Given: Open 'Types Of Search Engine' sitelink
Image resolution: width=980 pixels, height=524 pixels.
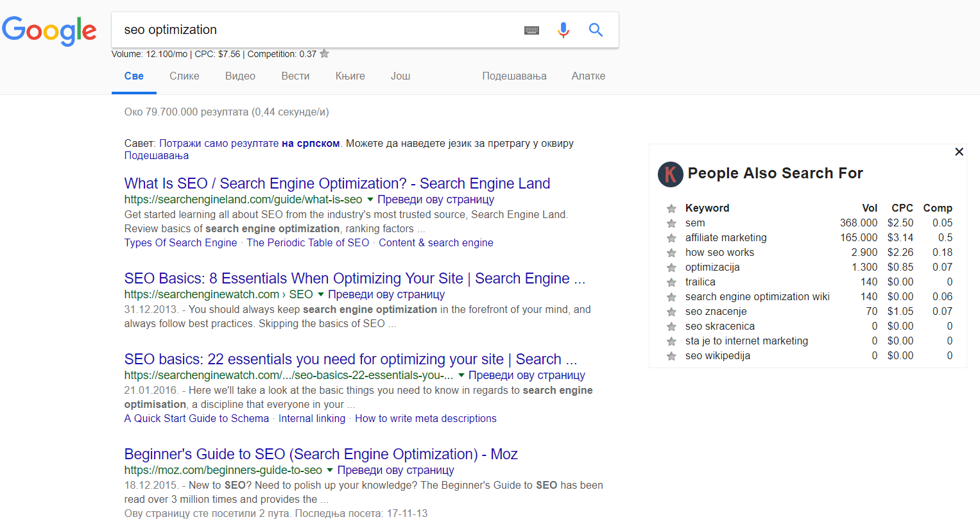Looking at the screenshot, I should 181,242.
